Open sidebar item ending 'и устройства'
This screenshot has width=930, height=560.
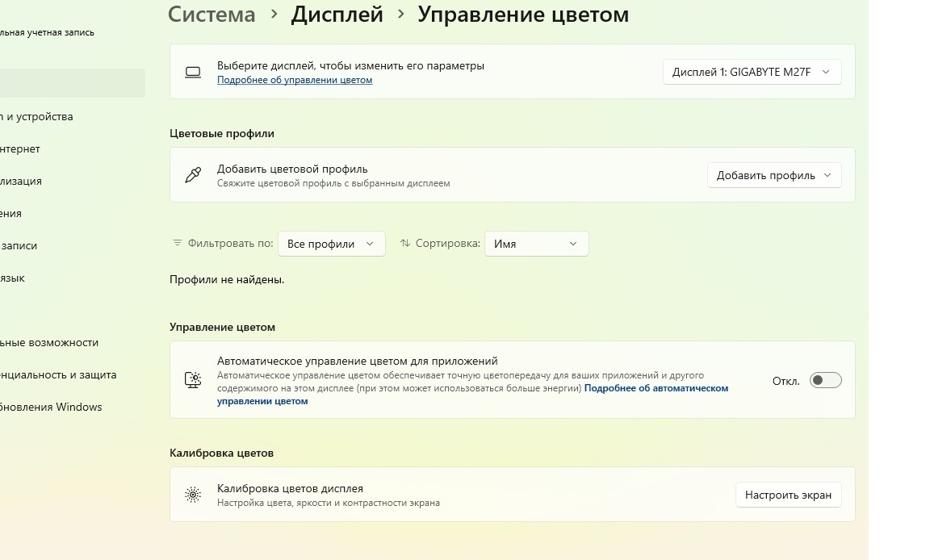click(37, 117)
